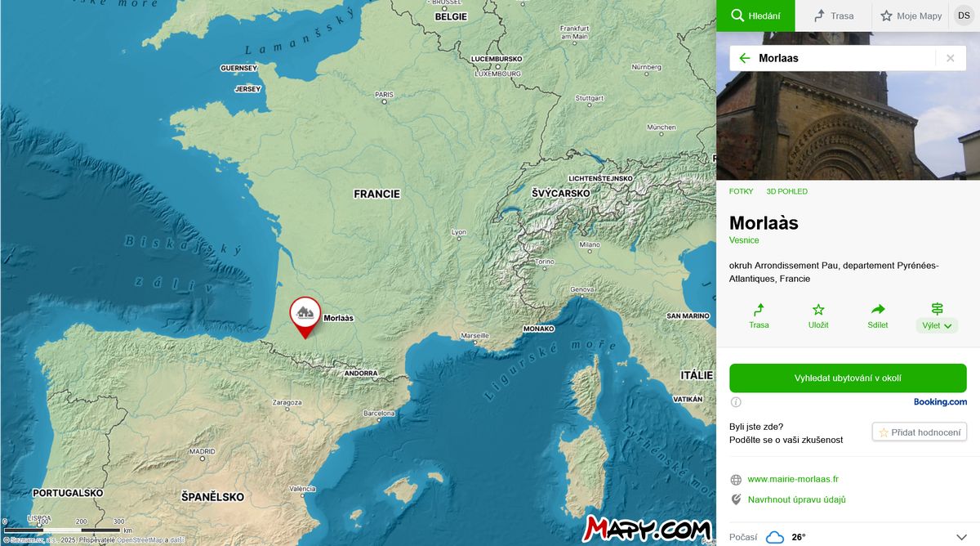980x546 pixels.
Task: Click Vyhledat ubytování v okolí button
Action: click(x=848, y=378)
